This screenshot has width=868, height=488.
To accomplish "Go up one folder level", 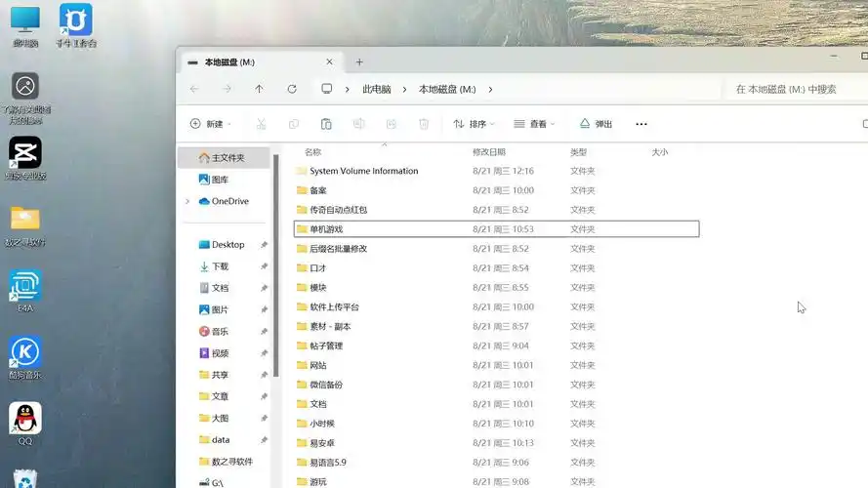I will pyautogui.click(x=259, y=89).
